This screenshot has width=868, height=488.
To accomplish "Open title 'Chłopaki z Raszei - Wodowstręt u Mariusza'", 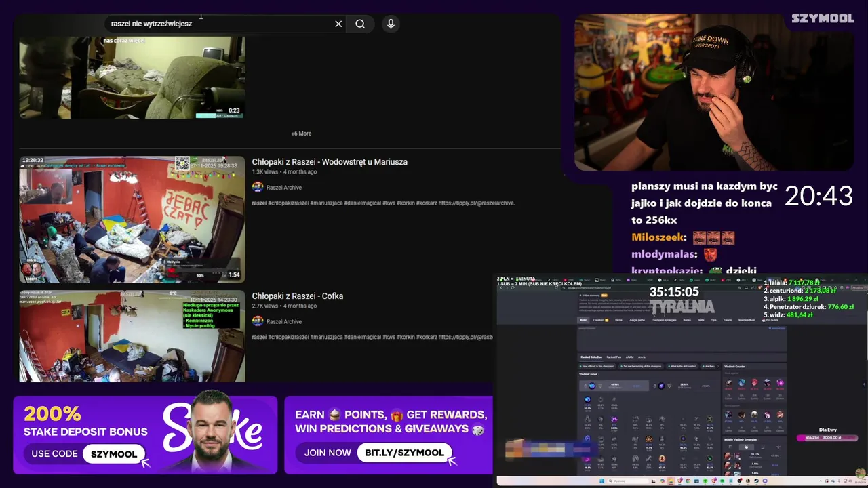I will tap(330, 162).
